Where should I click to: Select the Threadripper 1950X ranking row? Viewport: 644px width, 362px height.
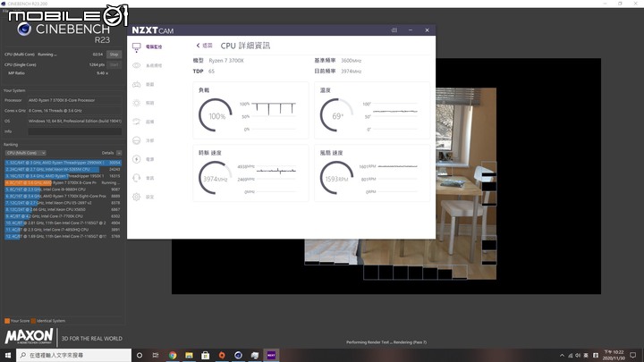(x=63, y=176)
